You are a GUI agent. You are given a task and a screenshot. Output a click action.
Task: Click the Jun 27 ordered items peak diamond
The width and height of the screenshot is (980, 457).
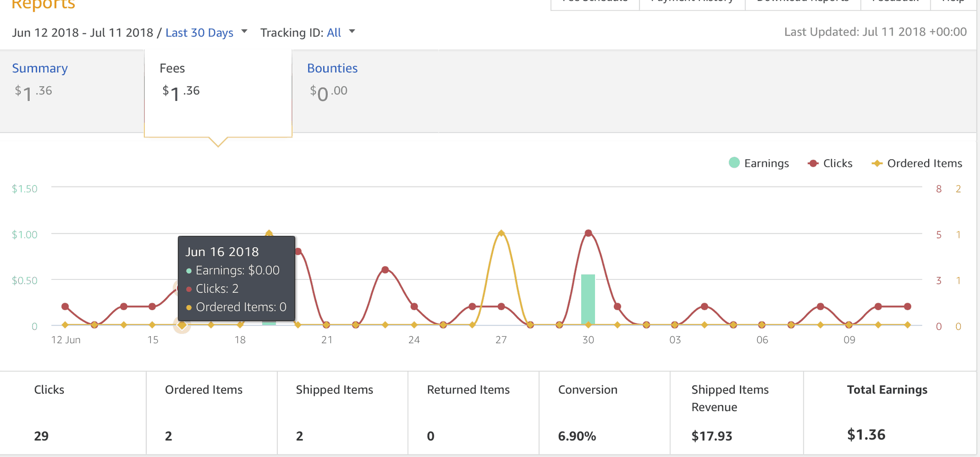[501, 233]
